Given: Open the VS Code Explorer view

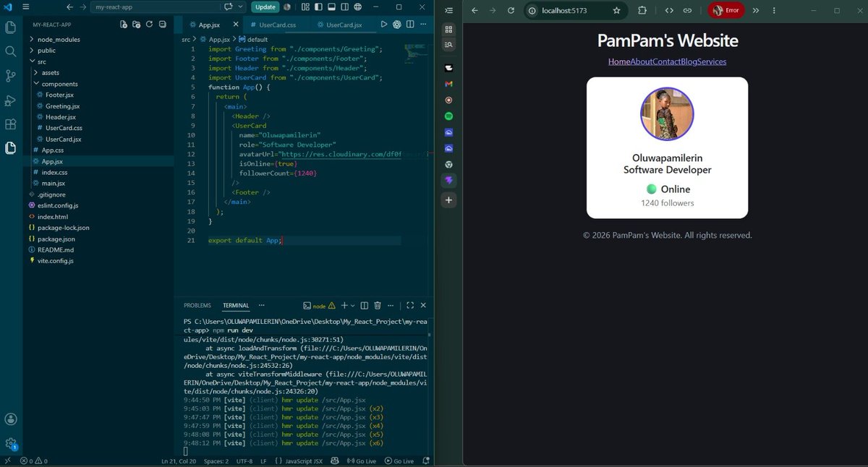Looking at the screenshot, I should [x=10, y=28].
